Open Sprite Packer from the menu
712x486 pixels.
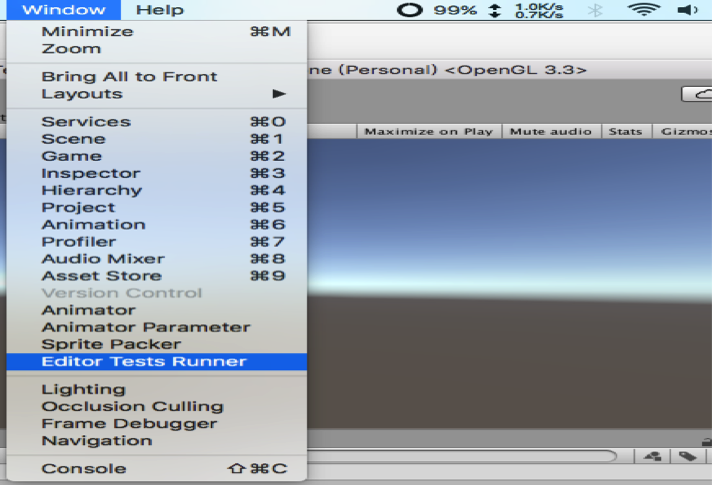click(x=157, y=344)
